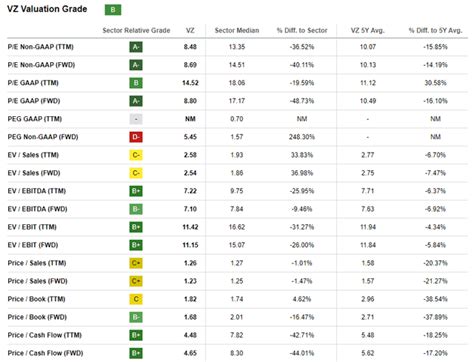The height and width of the screenshot is (362, 474).
Task: Click the VZ Valuation Grade heading
Action: [47, 9]
